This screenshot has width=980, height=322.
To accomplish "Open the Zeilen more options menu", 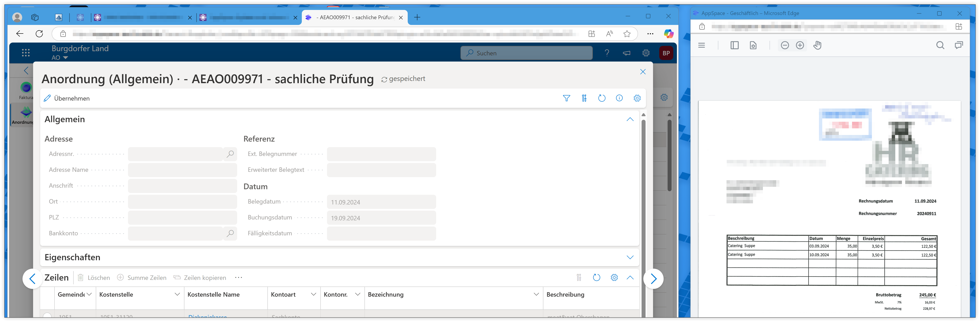I will [x=238, y=278].
